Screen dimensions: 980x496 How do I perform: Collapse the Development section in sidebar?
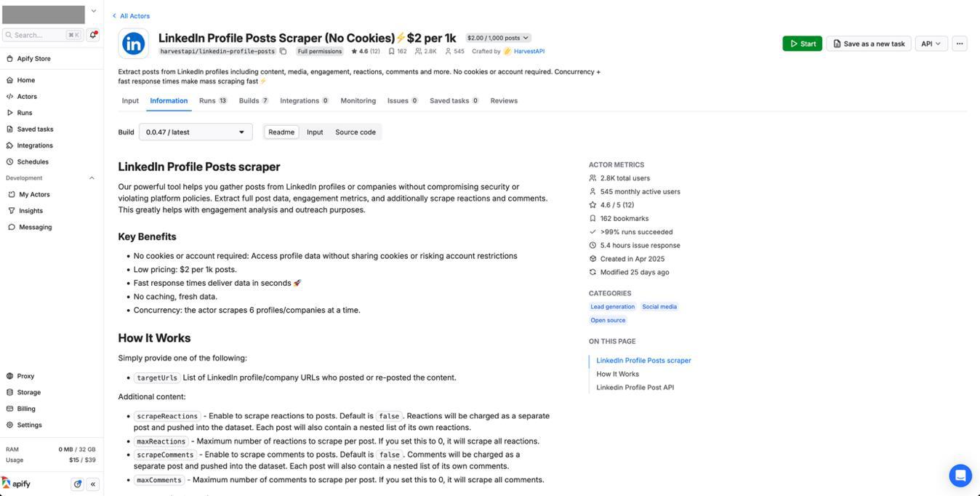(x=92, y=178)
